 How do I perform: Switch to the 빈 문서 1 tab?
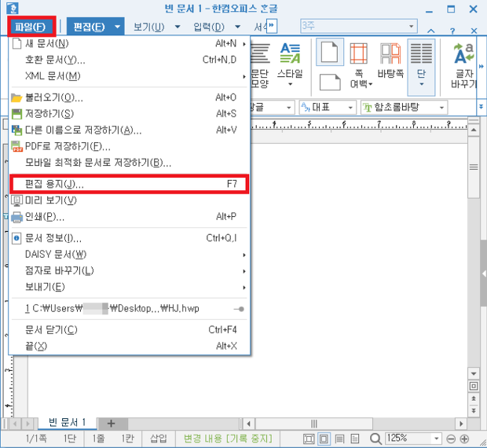[x=67, y=423]
